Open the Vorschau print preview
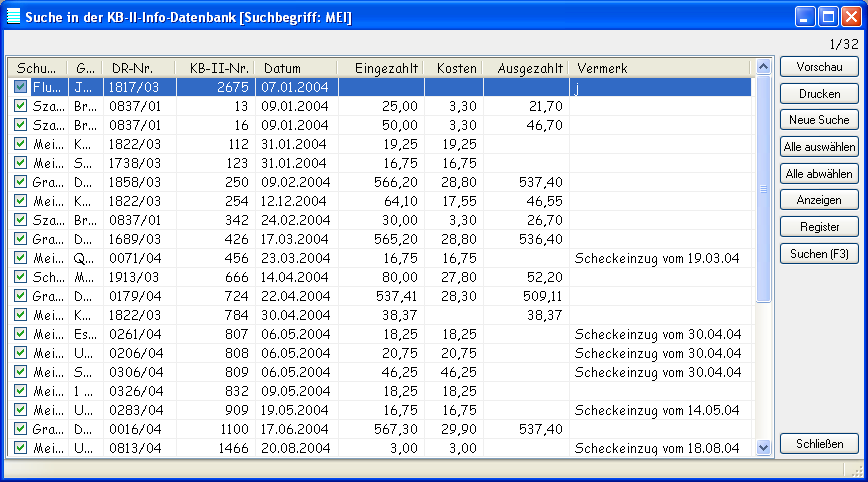Screen dimensions: 868x482 tap(819, 67)
